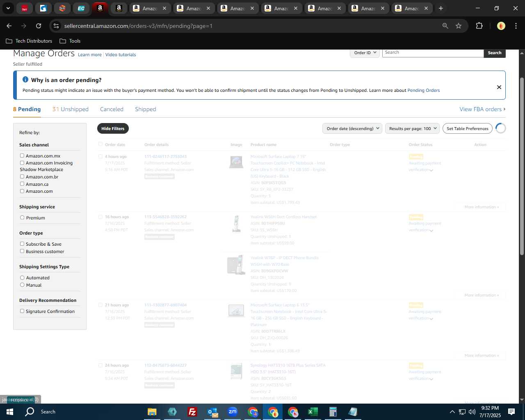This screenshot has height=420, width=525.
Task: Select Manual shipping settings type
Action: coord(22,285)
